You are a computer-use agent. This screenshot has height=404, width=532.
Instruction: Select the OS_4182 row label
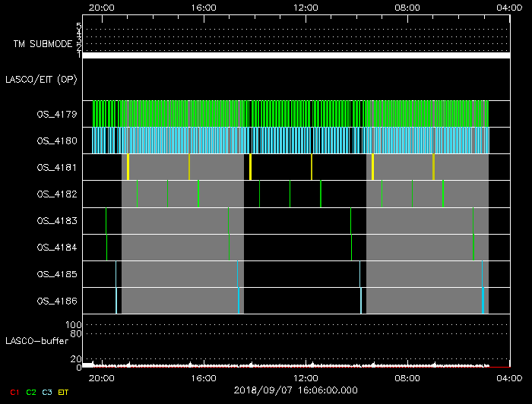pyautogui.click(x=56, y=194)
